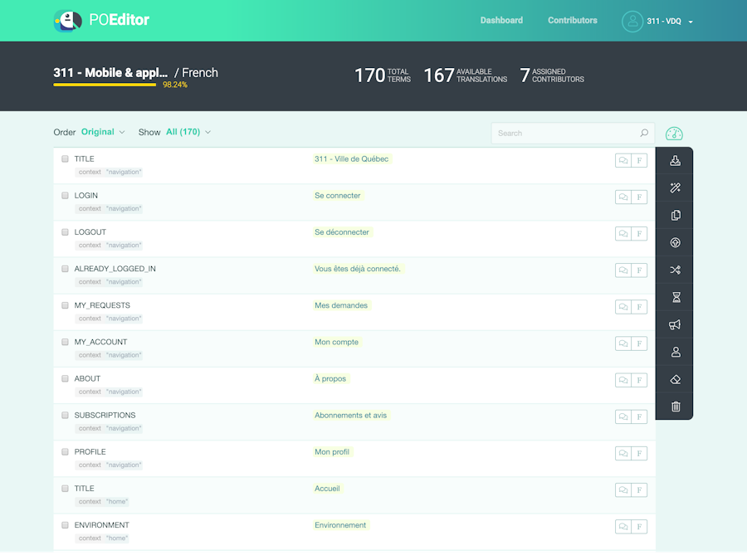Screen dimensions: 747x560
Task: Check the LOGOUT term checkbox
Action: (x=66, y=232)
